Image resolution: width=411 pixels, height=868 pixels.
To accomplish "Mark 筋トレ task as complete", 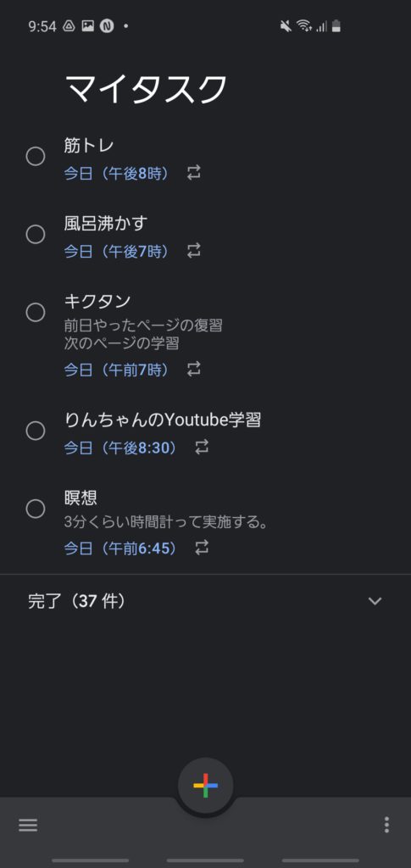I will point(36,157).
